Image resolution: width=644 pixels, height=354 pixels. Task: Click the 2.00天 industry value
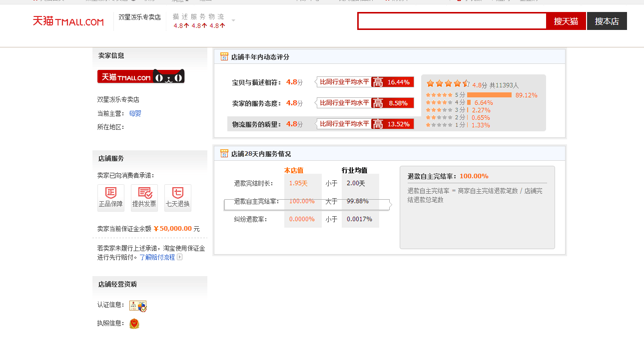(x=356, y=183)
